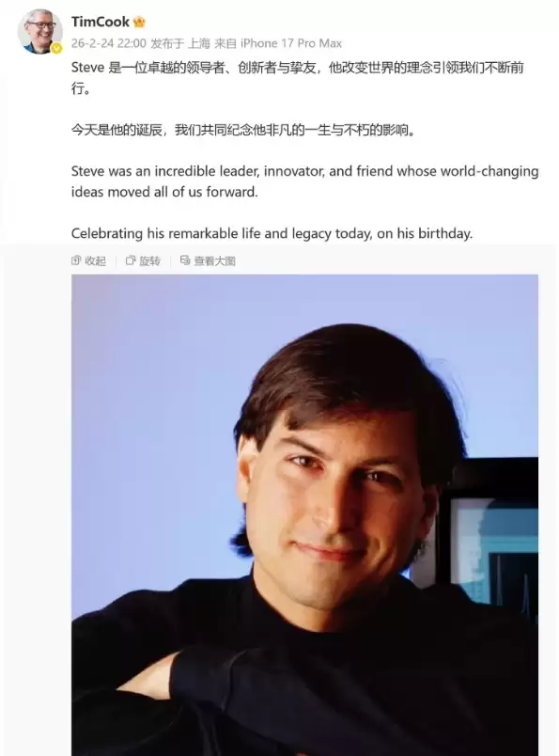Image resolution: width=559 pixels, height=756 pixels.
Task: Click the line '今天是他的诞辰'
Action: [243, 130]
